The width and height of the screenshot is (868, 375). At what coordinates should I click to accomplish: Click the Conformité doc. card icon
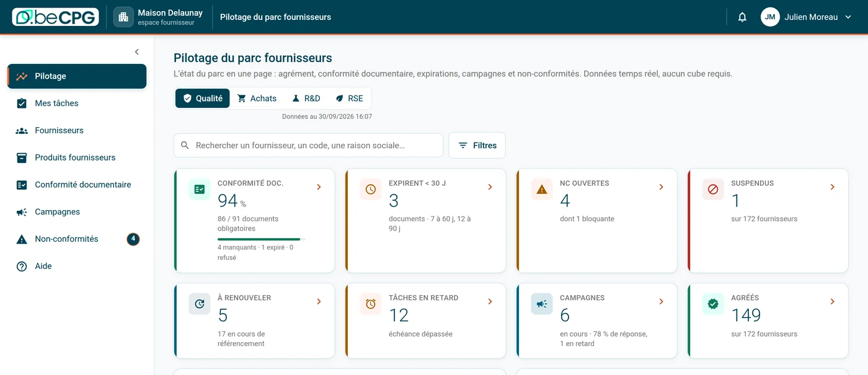(x=200, y=189)
